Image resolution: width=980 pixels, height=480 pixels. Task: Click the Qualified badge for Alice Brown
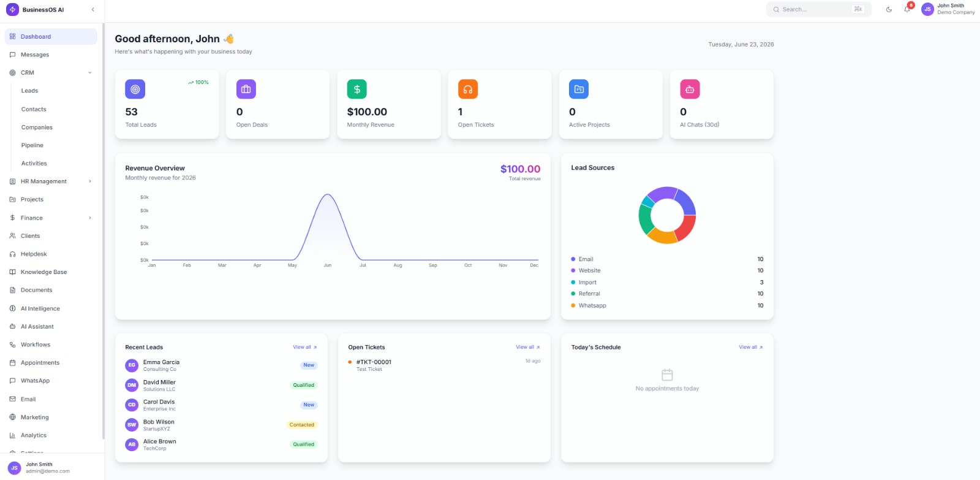coord(303,444)
